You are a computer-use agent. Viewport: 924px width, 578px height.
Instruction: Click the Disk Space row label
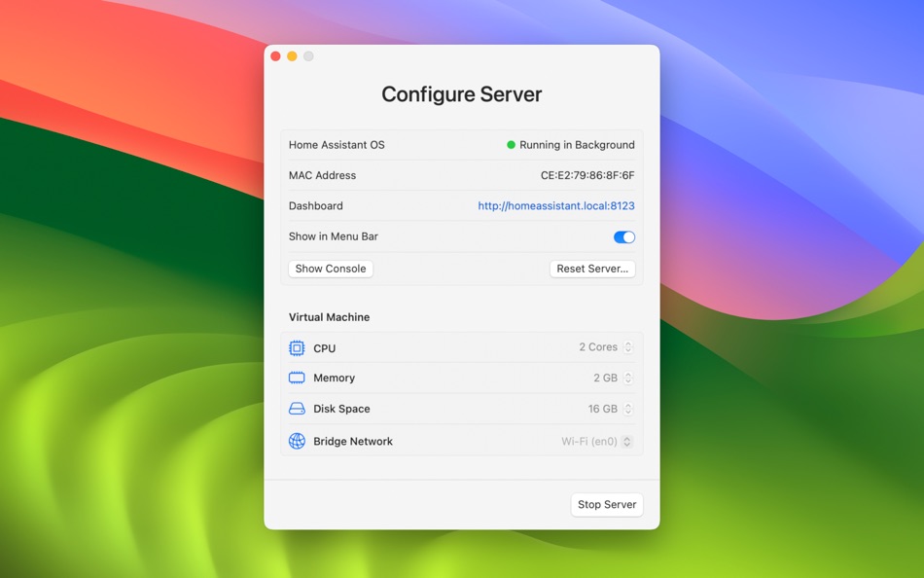[341, 409]
